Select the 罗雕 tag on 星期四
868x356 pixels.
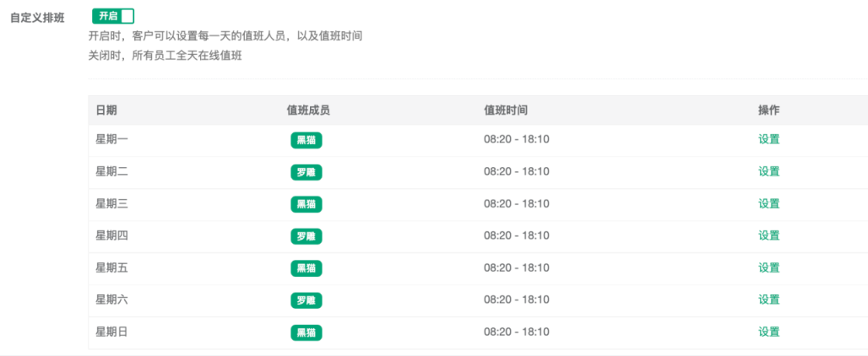306,236
